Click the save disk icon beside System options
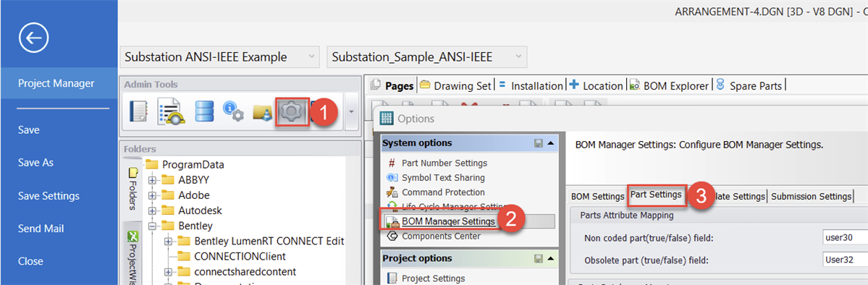The width and height of the screenshot is (868, 285). click(x=539, y=143)
